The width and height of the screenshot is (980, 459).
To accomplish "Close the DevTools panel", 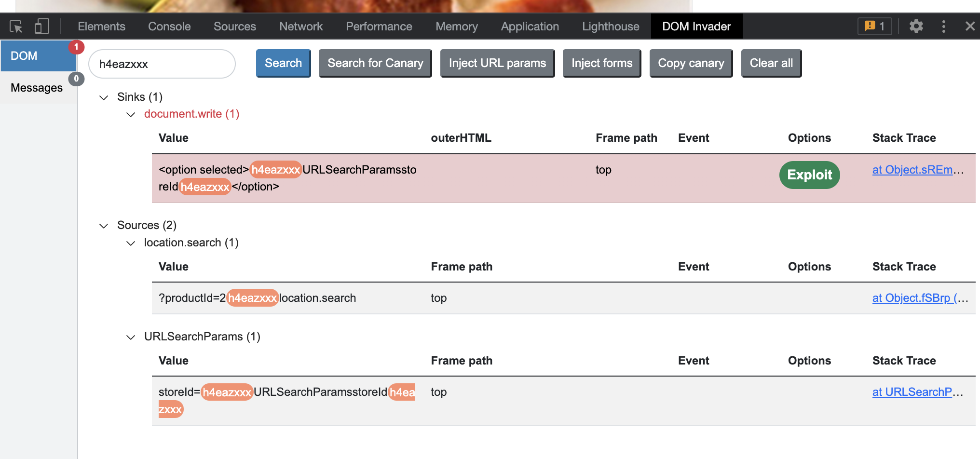I will pos(970,27).
